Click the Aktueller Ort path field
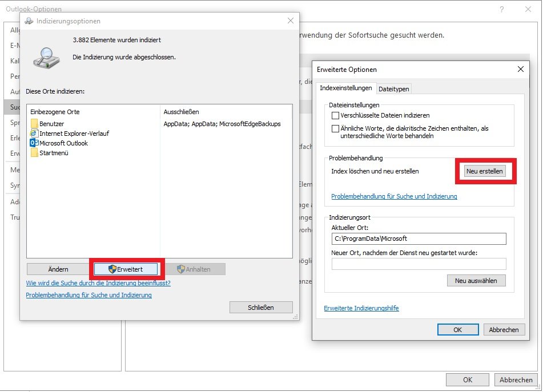Screen dimensions: 543x392 pyautogui.click(x=419, y=239)
